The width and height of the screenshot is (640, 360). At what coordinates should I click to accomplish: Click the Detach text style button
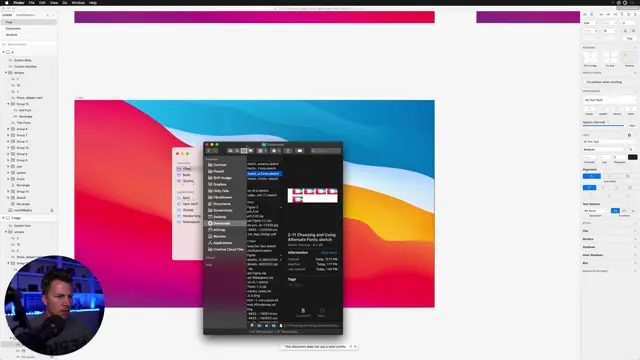click(617, 109)
